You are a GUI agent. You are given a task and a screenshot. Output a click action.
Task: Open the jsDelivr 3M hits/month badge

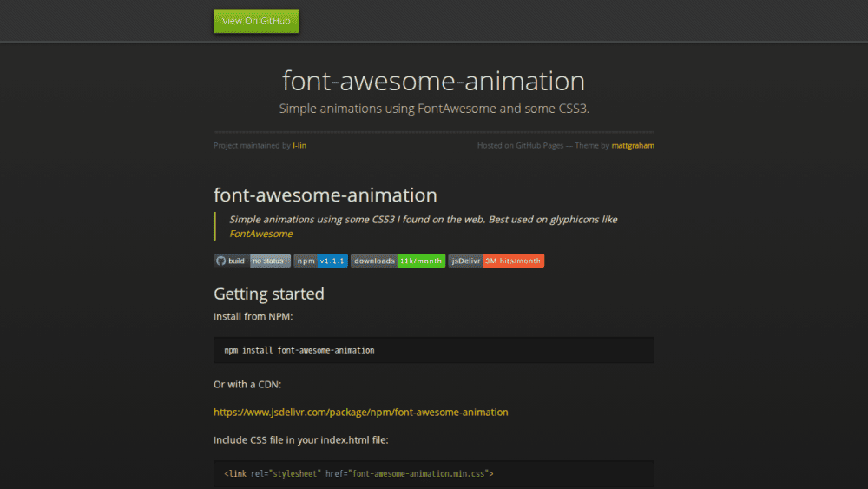[496, 261]
